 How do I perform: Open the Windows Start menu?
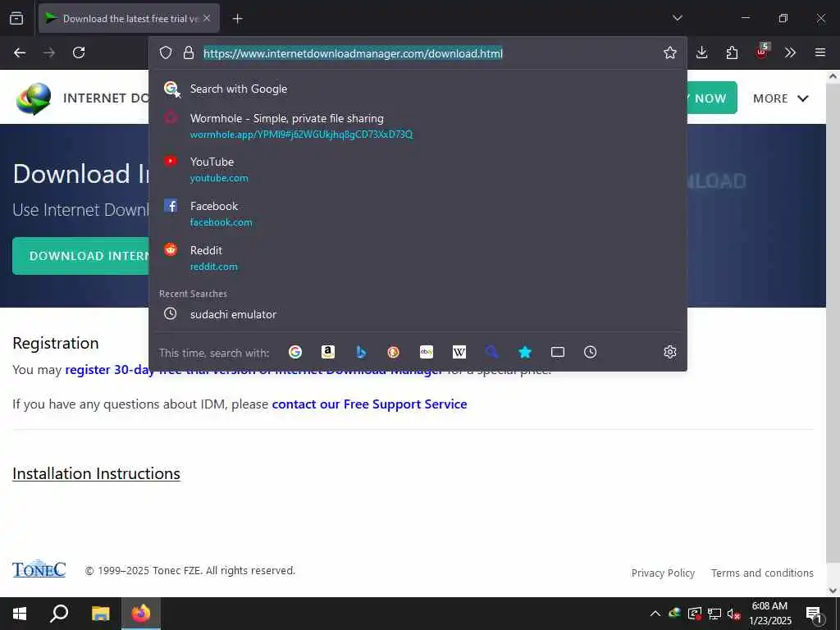point(20,614)
